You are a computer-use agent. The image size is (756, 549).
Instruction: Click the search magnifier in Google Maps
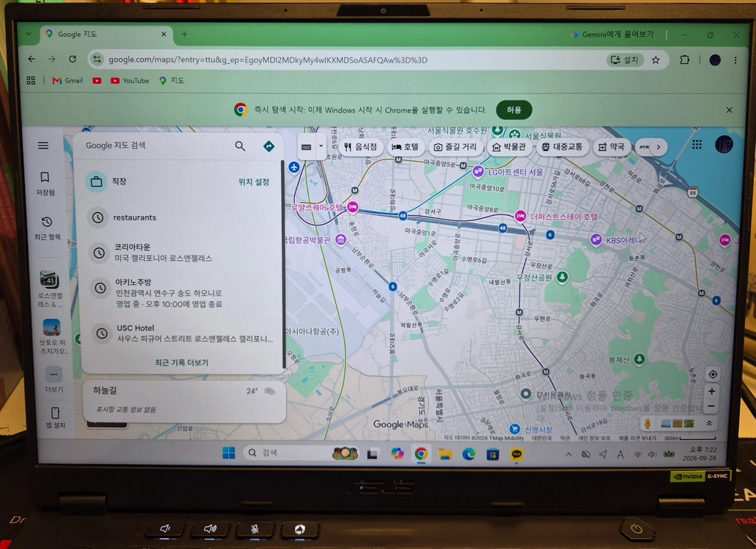click(x=240, y=146)
